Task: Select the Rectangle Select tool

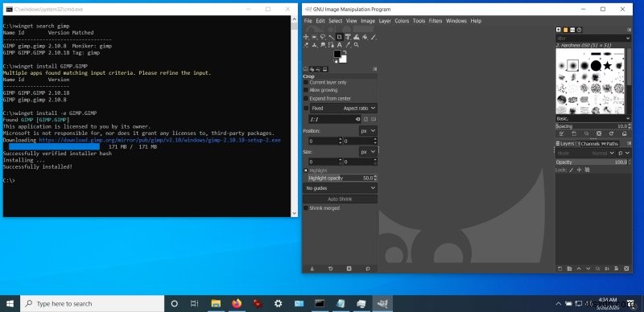Action: point(314,37)
